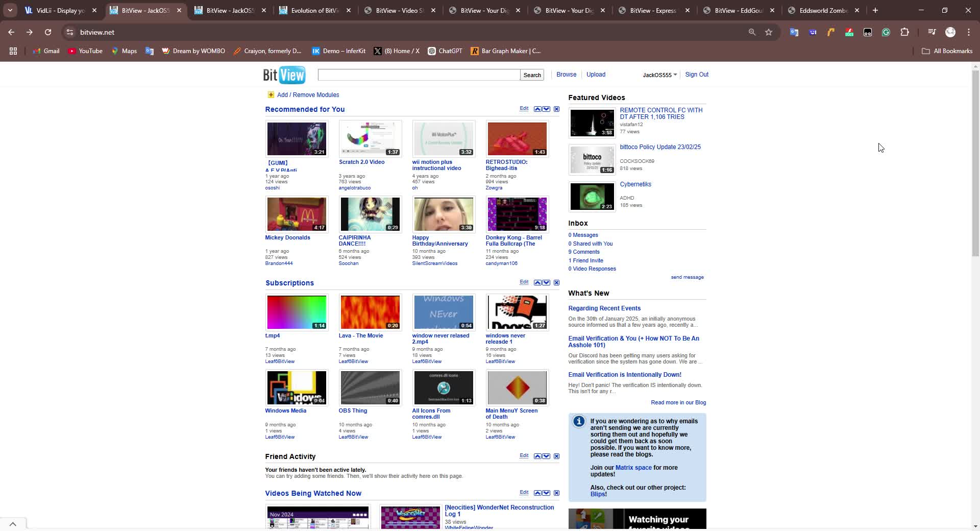Open Scratch 2.0 Video thumbnail
This screenshot has width=980, height=531.
pos(370,139)
